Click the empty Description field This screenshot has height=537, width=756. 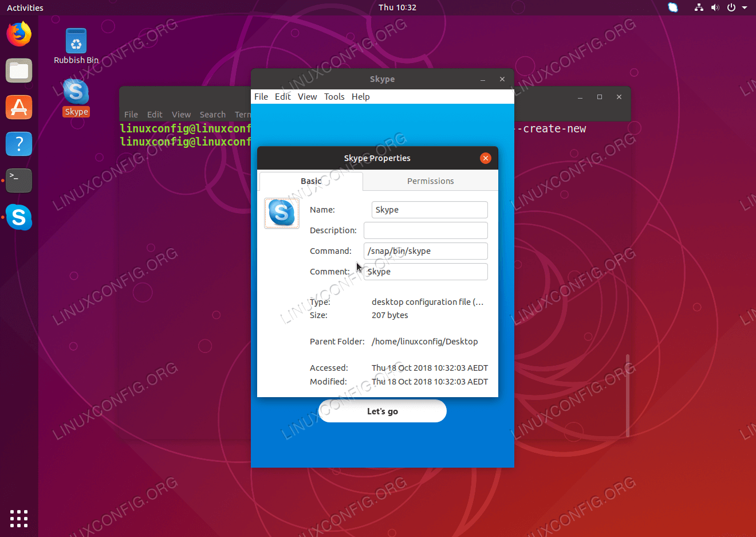(426, 230)
